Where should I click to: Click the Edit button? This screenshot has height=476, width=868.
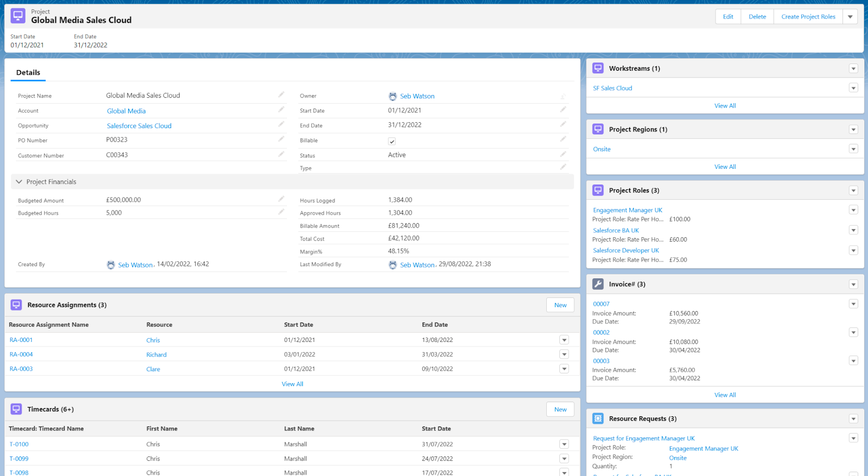(728, 17)
